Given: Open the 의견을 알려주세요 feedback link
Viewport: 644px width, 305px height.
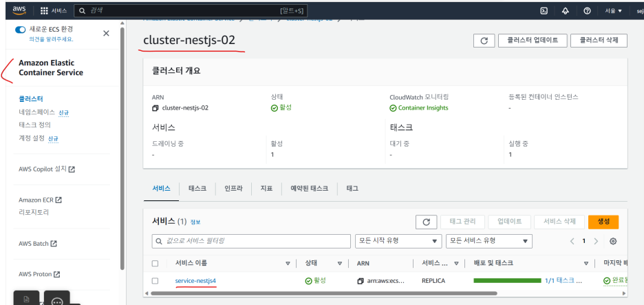Looking at the screenshot, I should click(x=52, y=39).
